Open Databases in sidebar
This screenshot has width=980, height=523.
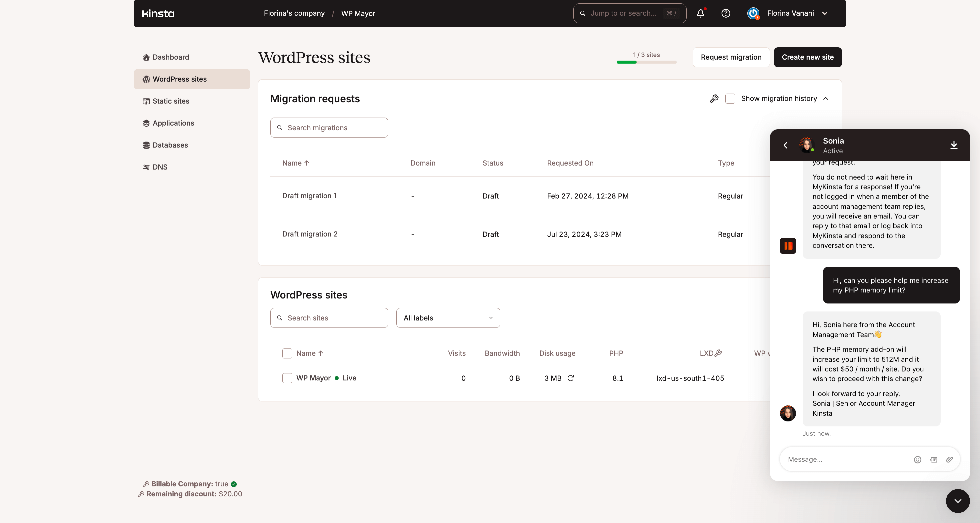[192, 145]
